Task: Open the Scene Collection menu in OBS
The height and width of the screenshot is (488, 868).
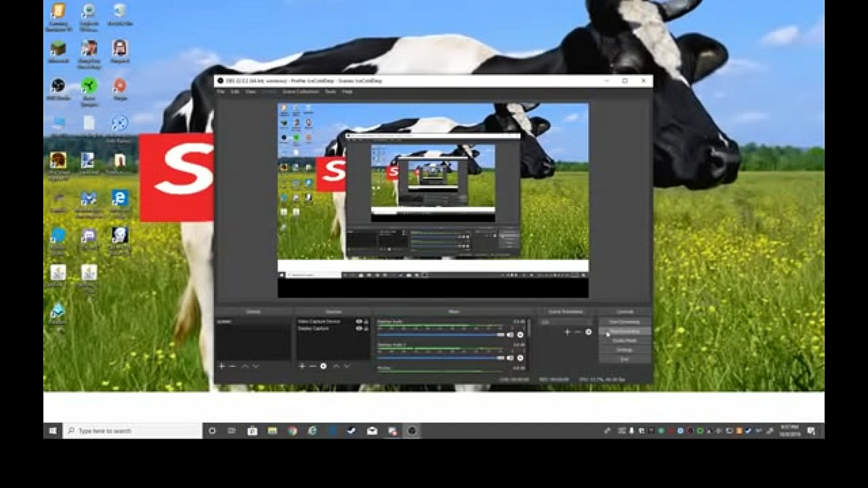Action: 300,91
